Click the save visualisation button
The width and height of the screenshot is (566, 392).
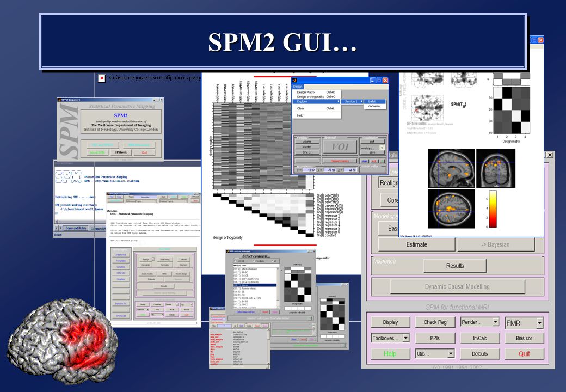(x=372, y=152)
